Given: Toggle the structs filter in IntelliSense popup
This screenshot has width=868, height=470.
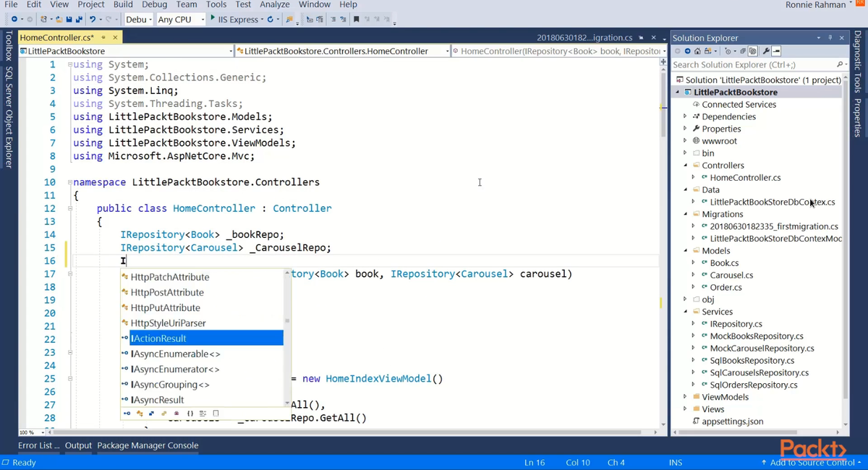Looking at the screenshot, I should point(151,414).
